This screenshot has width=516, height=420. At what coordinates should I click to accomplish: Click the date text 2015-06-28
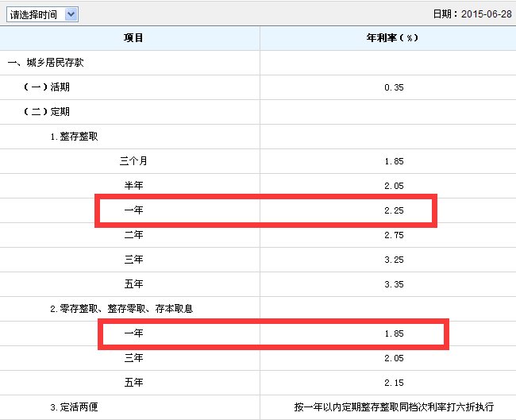[487, 13]
